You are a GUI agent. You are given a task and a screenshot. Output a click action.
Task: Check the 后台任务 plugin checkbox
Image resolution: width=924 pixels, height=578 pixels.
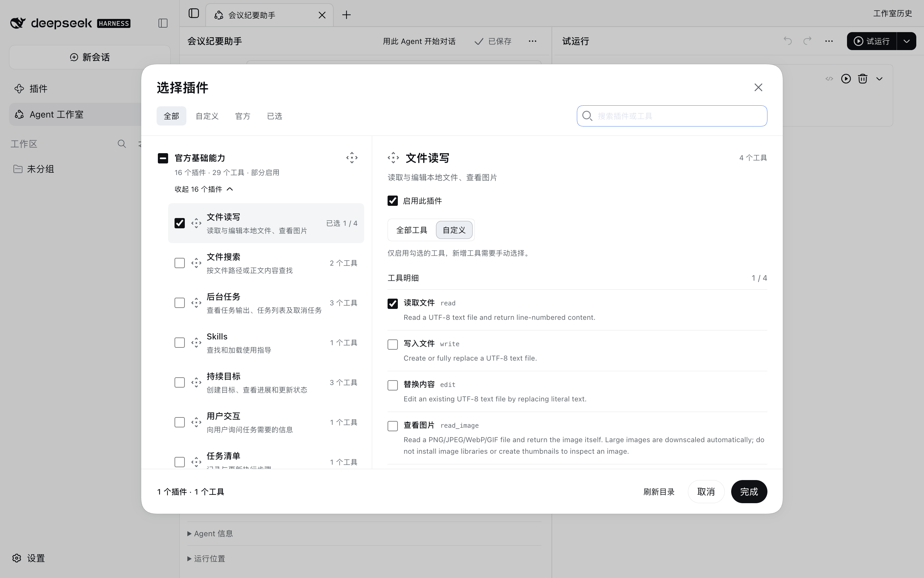click(x=179, y=303)
